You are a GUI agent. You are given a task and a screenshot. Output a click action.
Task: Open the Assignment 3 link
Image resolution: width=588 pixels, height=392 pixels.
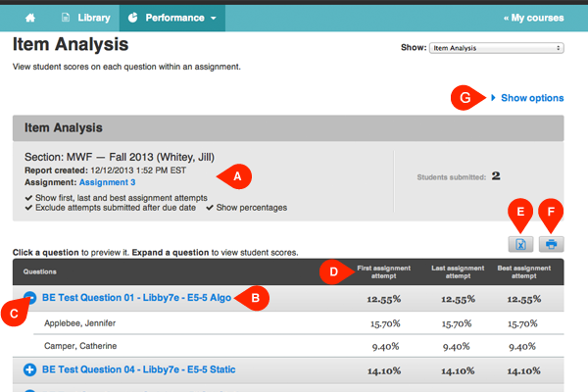pyautogui.click(x=107, y=182)
